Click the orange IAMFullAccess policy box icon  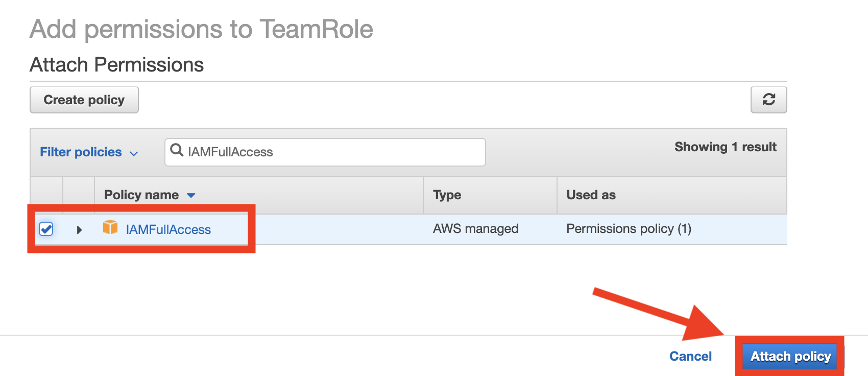coord(110,227)
